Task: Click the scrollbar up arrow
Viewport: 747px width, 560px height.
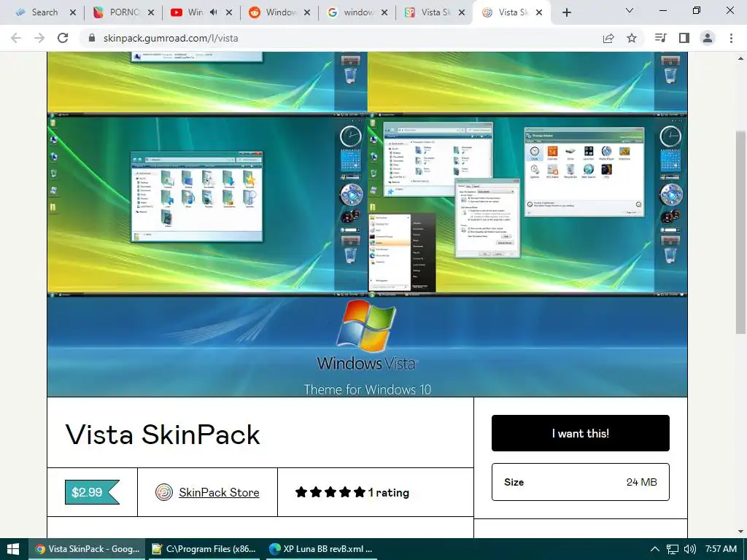Action: pyautogui.click(x=741, y=58)
